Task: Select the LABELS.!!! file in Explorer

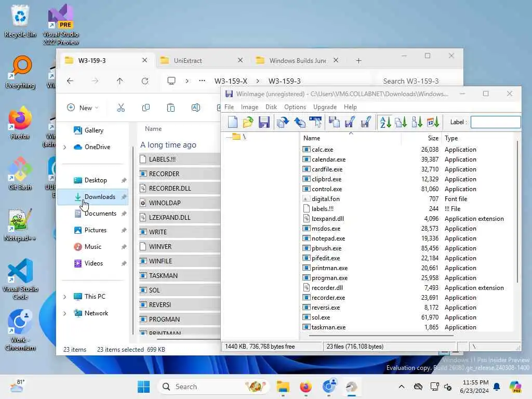Action: tap(180, 159)
